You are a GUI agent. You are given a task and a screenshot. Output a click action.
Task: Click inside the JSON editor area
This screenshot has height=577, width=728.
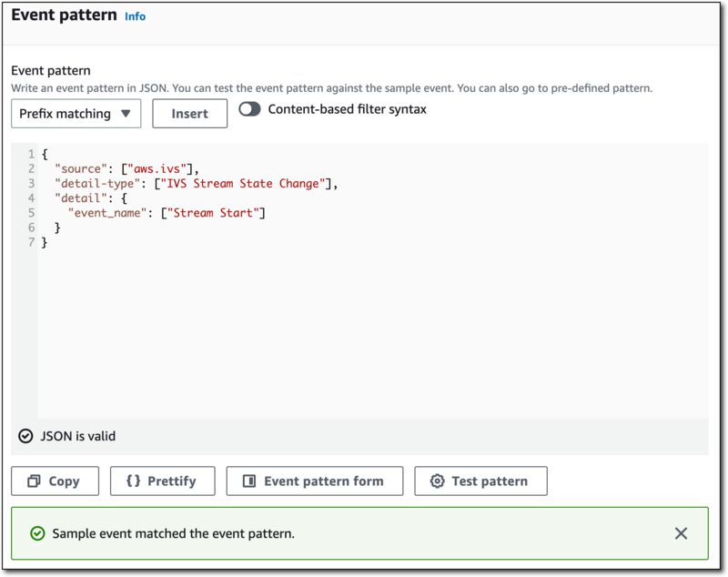tap(364, 319)
